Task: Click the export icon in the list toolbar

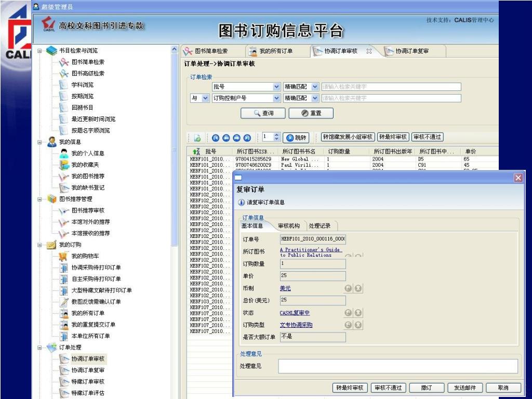Action: [x=197, y=138]
